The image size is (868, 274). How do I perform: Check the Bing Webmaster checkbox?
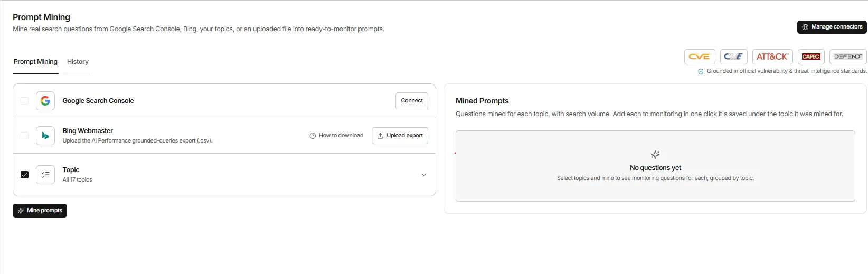point(24,136)
